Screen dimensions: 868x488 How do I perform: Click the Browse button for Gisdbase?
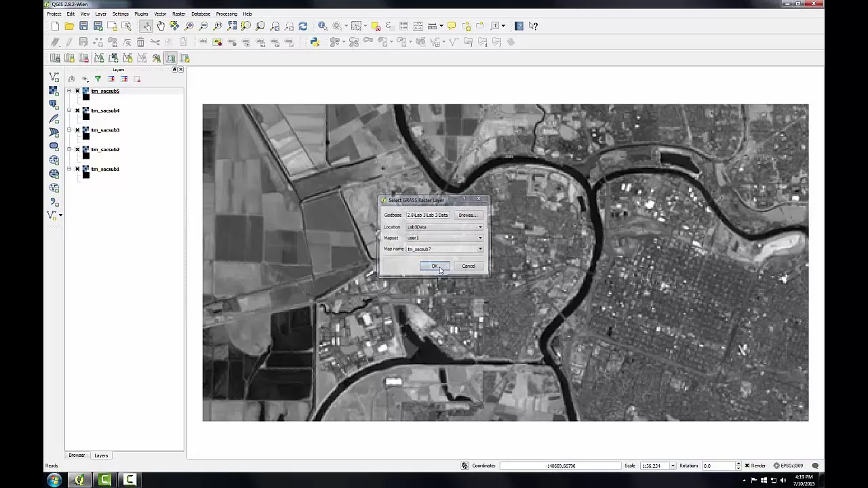pyautogui.click(x=468, y=215)
